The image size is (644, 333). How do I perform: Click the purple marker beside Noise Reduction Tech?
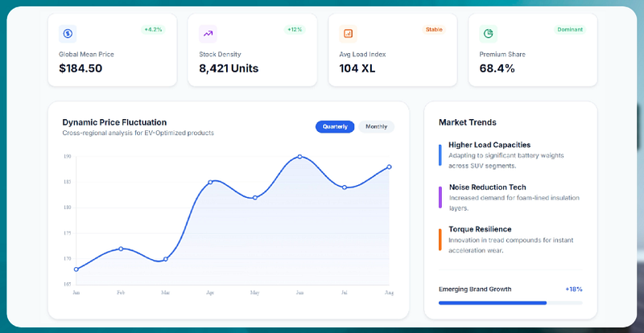pos(440,197)
